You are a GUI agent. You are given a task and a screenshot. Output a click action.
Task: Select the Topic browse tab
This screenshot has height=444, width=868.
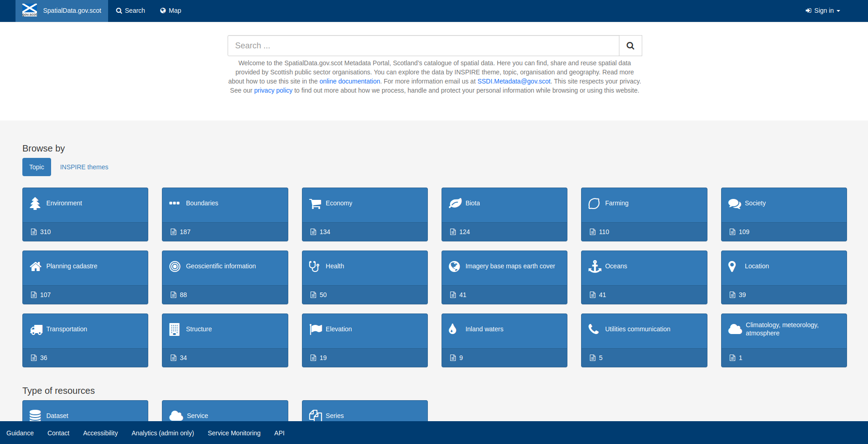pyautogui.click(x=36, y=167)
